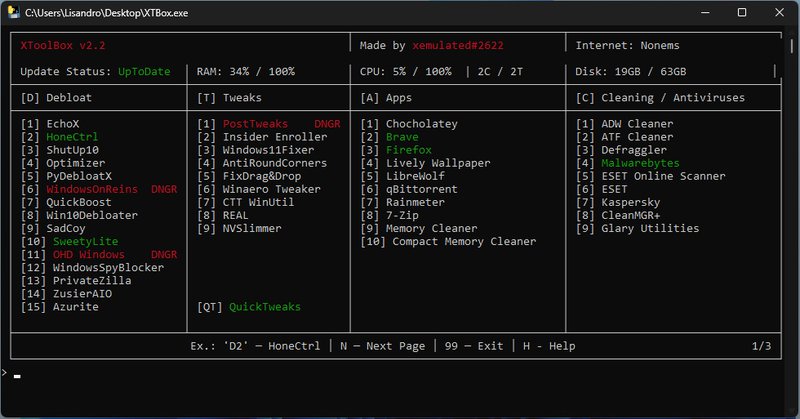
Task: Select the PostTweaks DNGR entry
Action: [x=268, y=124]
